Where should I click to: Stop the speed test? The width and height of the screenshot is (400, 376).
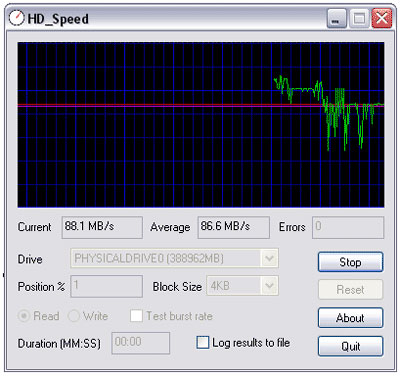point(350,262)
